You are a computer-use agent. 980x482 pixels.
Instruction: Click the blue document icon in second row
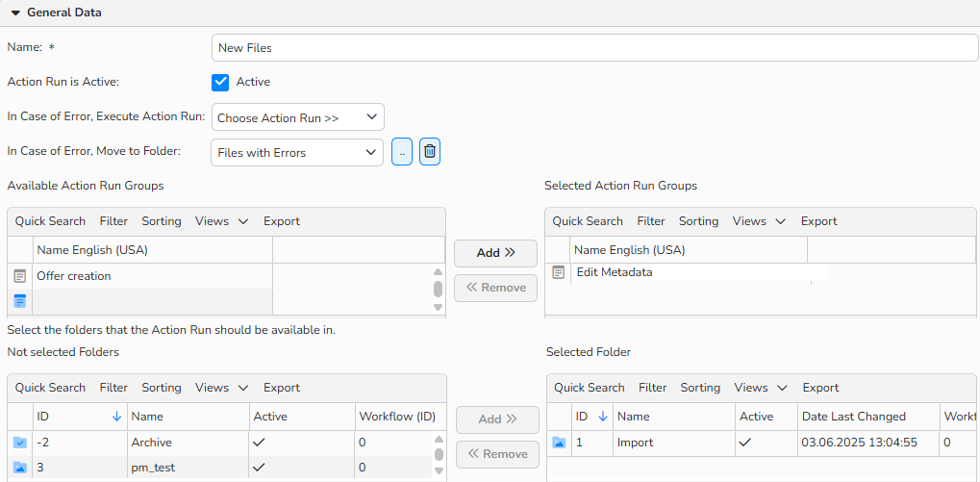(x=20, y=301)
